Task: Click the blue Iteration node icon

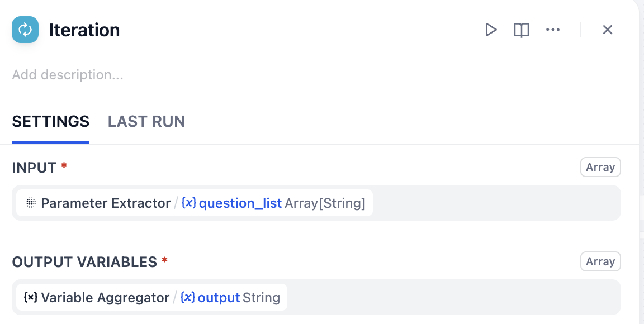Action: click(x=25, y=30)
